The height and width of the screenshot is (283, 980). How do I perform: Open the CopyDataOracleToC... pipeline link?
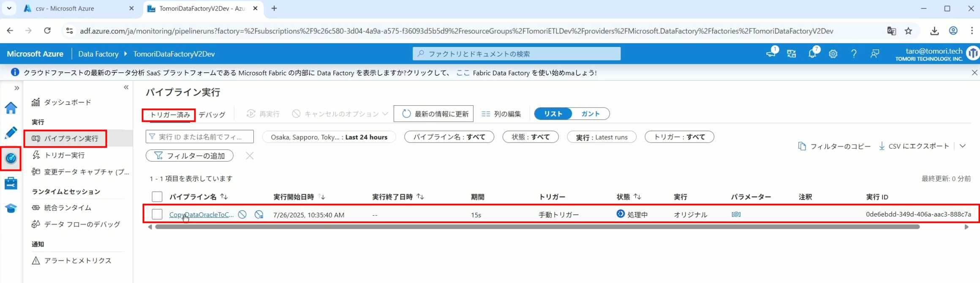[x=201, y=214]
